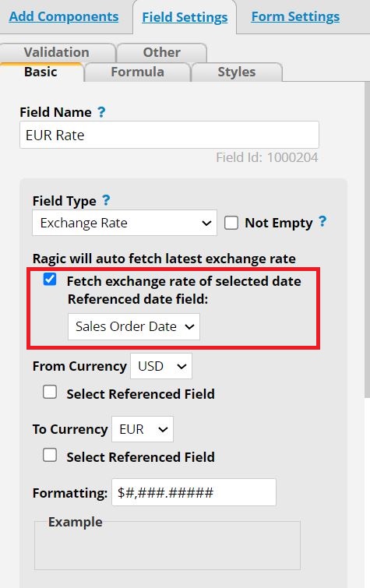Expand the Sales Order Date dropdown
The image size is (370, 588).
pos(134,326)
